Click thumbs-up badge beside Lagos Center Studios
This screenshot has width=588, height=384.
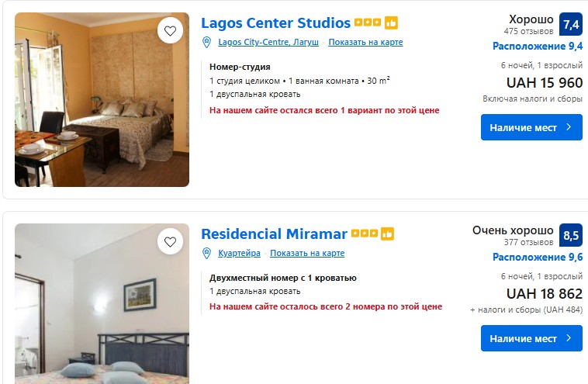[391, 23]
